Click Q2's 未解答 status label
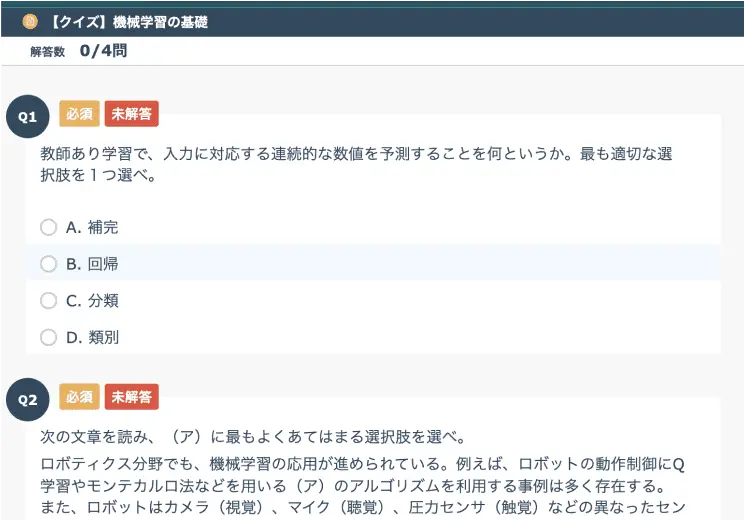Image resolution: width=744 pixels, height=520 pixels. click(131, 397)
